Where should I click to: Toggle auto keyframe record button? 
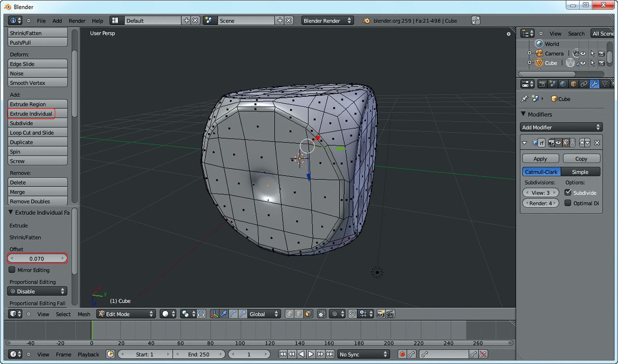(x=402, y=354)
